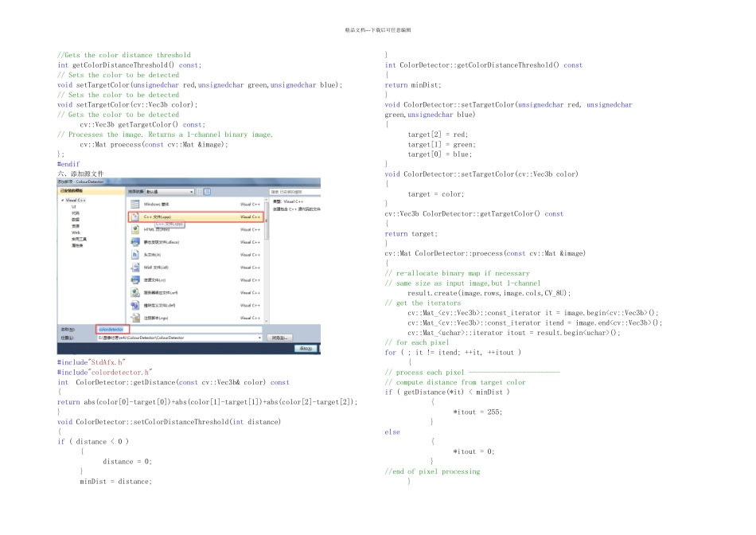Select the registration script (.rgs) template
This screenshot has width=756, height=535.
tap(196, 318)
